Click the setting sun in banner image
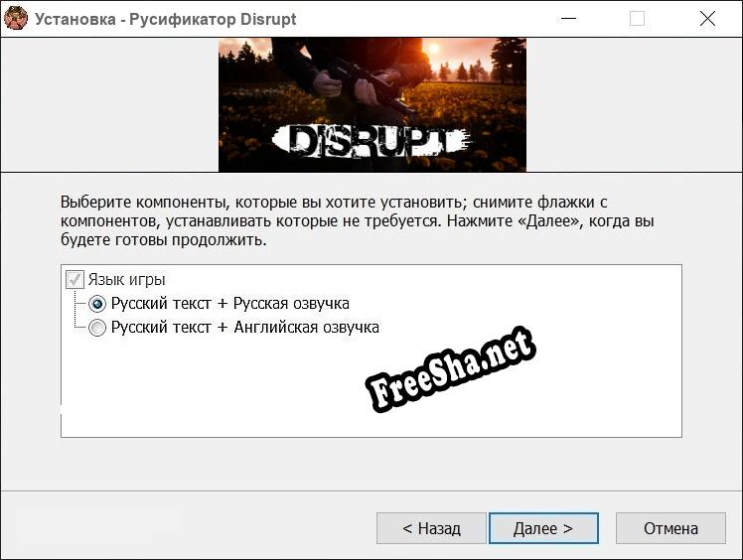 tap(433, 49)
